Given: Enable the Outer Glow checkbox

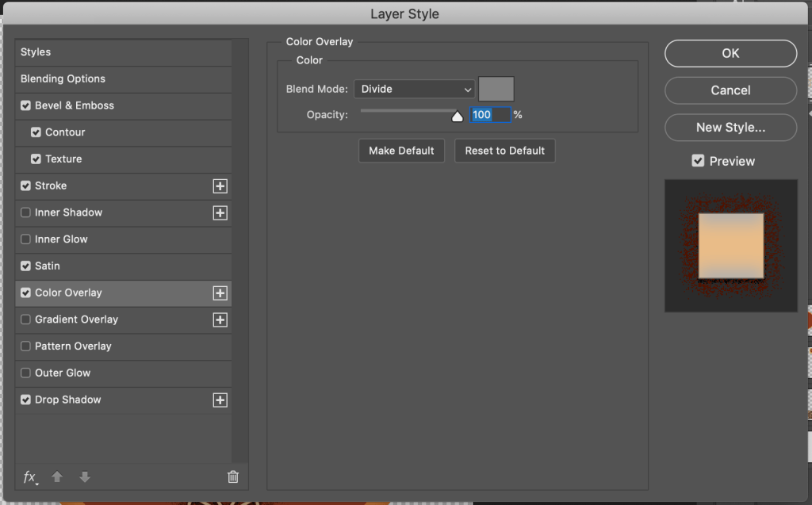Looking at the screenshot, I should 26,373.
